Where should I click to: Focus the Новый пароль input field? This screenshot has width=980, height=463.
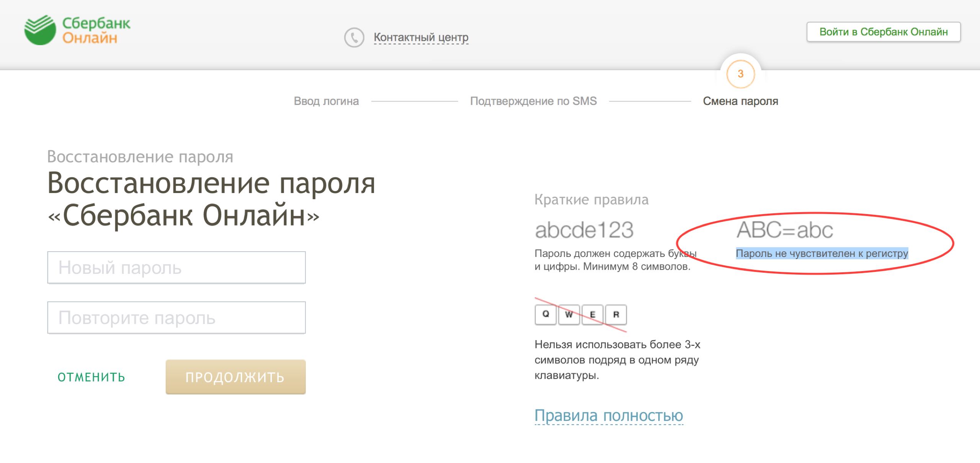tap(176, 267)
